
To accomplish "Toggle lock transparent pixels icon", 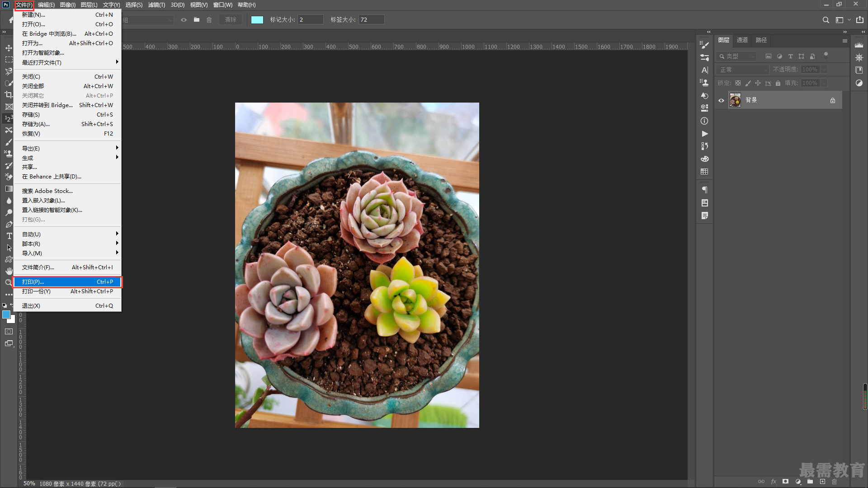I will [738, 83].
